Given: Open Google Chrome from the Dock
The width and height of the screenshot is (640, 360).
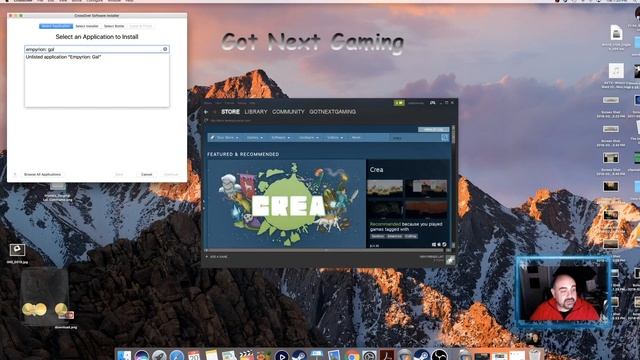Looking at the screenshot, I should (x=352, y=356).
